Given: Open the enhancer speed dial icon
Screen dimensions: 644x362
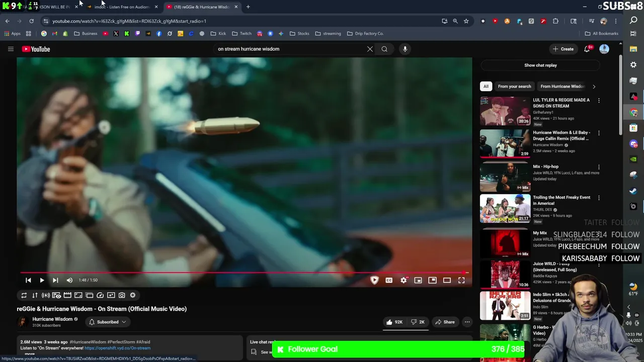Looking at the screenshot, I should point(100,295).
